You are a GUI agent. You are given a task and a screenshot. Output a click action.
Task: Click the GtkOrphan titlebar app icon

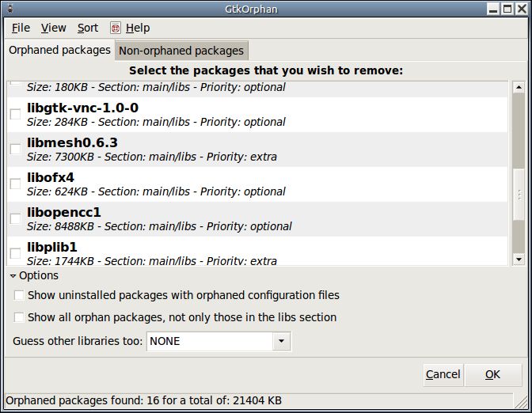coord(9,9)
